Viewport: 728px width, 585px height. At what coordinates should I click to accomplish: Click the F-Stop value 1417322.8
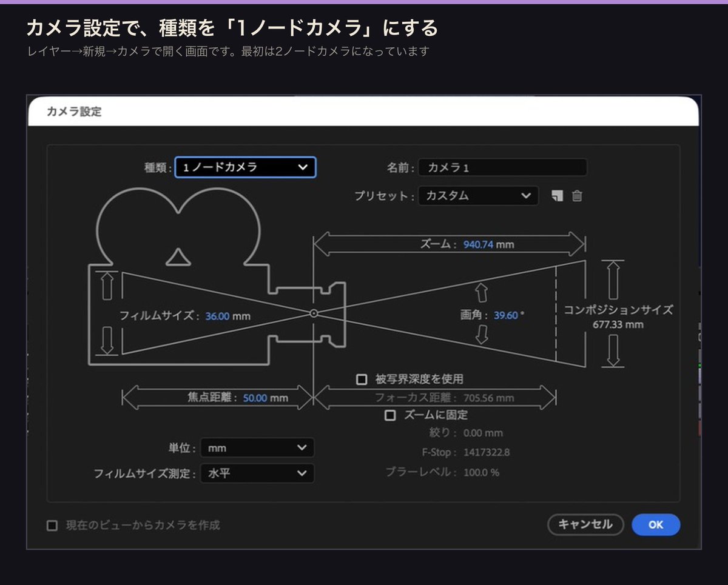tap(487, 452)
